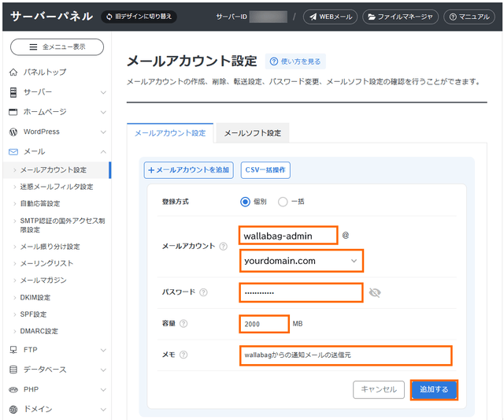504x420 pixels.
Task: Click the WordPress logo icon in sidebar
Action: pyautogui.click(x=13, y=132)
